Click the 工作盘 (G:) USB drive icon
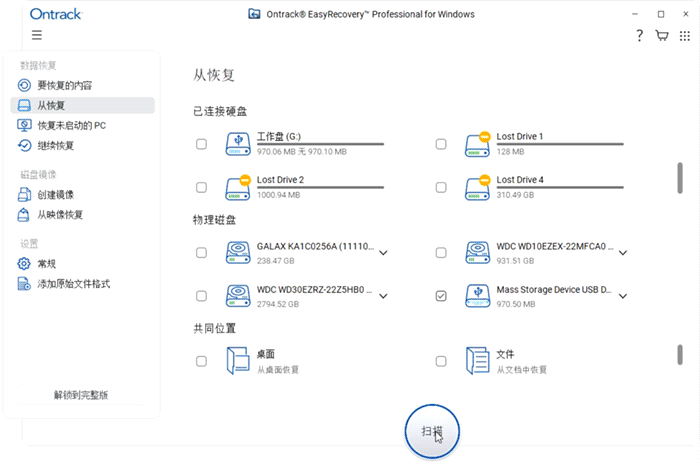This screenshot has width=700, height=464. coord(238,144)
